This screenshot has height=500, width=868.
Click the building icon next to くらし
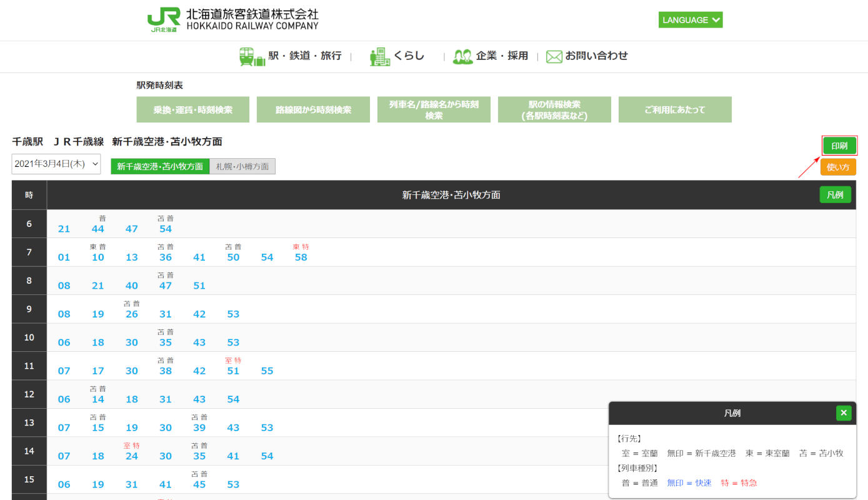coord(379,56)
